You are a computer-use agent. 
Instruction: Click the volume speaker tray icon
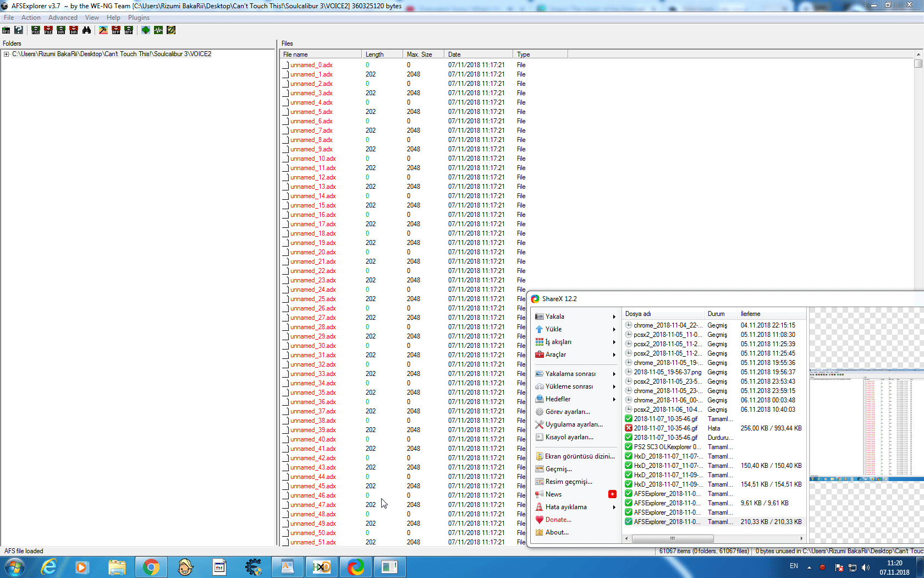point(866,568)
